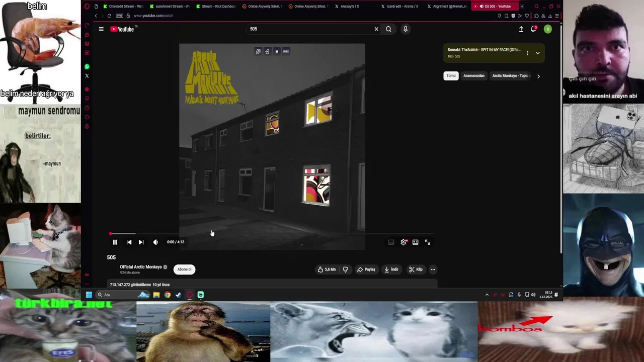The width and height of the screenshot is (644, 362).
Task: Create a clip with Klip button
Action: click(x=416, y=269)
